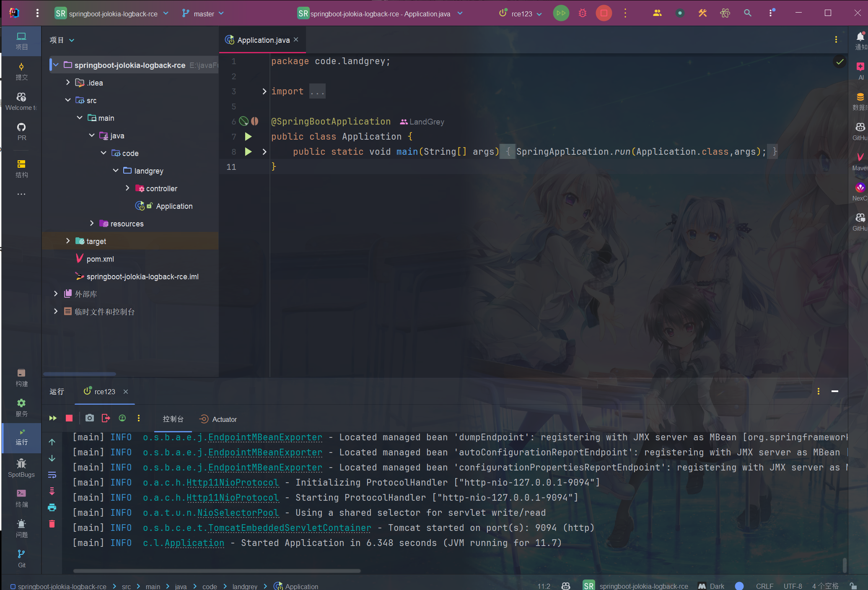The height and width of the screenshot is (590, 868).
Task: Click the Debug bug icon
Action: click(583, 13)
